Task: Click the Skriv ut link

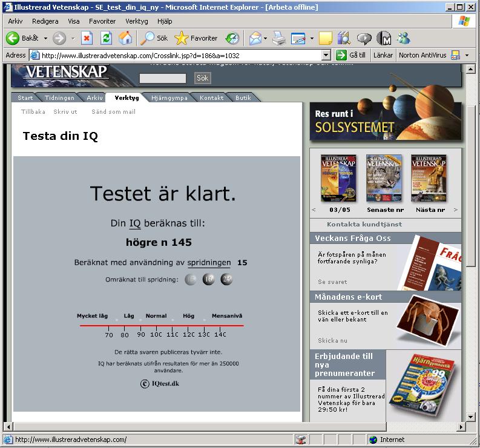Action: [x=65, y=112]
